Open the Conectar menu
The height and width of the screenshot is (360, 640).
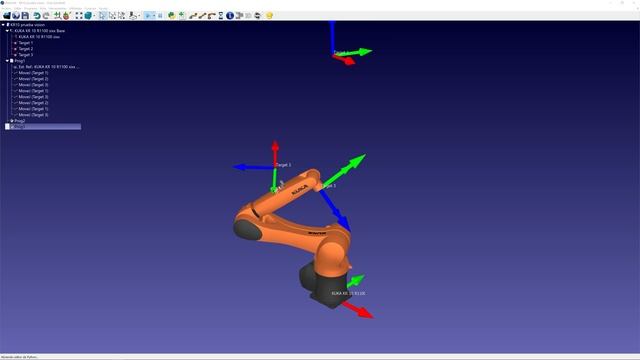[90, 9]
